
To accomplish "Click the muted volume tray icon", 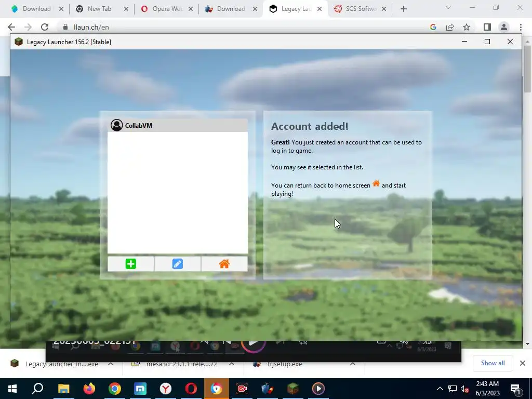I will pyautogui.click(x=465, y=389).
